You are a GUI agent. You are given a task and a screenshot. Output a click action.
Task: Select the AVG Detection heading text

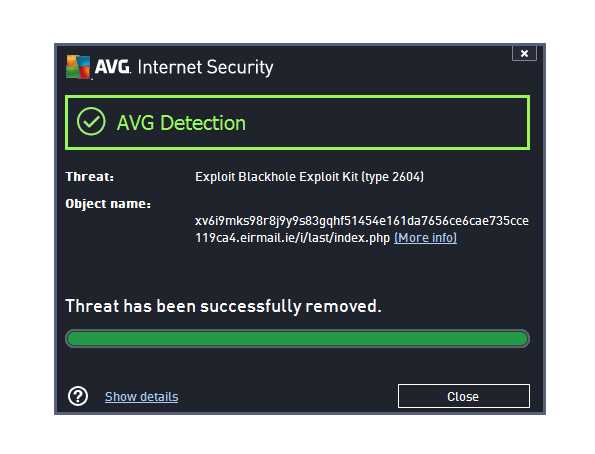point(181,123)
